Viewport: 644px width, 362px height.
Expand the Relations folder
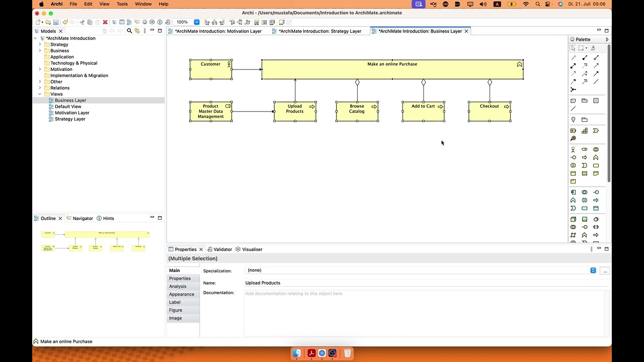[x=40, y=88]
